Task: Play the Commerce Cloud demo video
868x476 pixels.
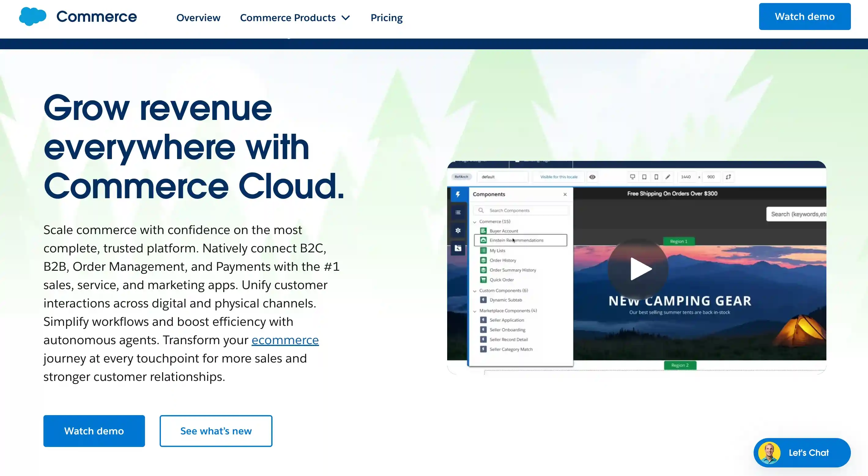Action: click(x=638, y=269)
